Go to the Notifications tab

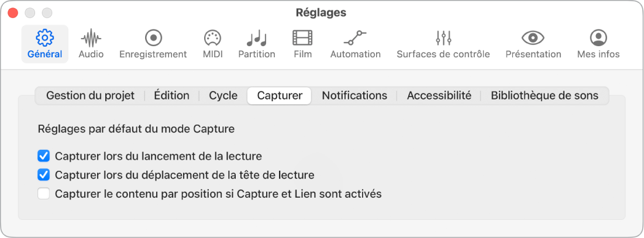pos(354,95)
